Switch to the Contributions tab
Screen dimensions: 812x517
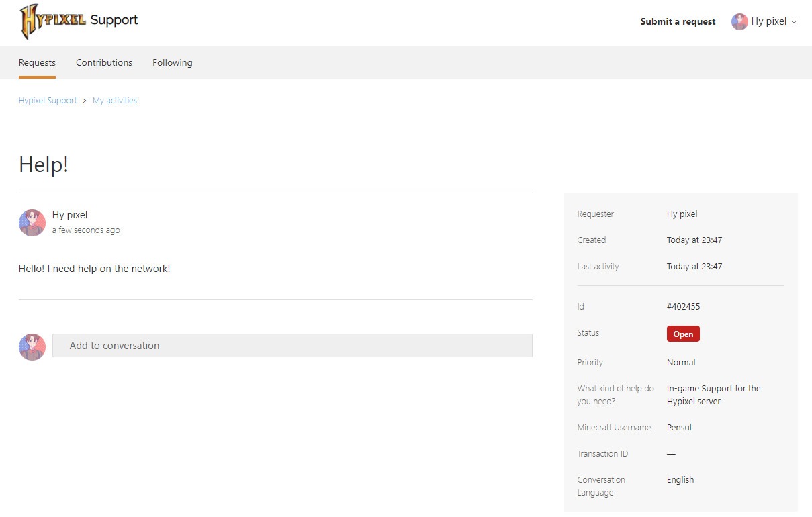[x=104, y=62]
